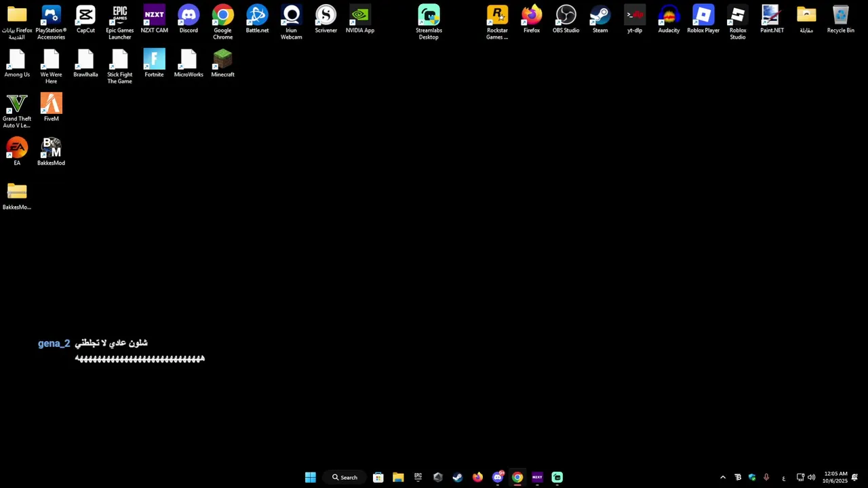Screen dimensions: 868x488
Task: Click the taskbar Search box
Action: point(344,477)
